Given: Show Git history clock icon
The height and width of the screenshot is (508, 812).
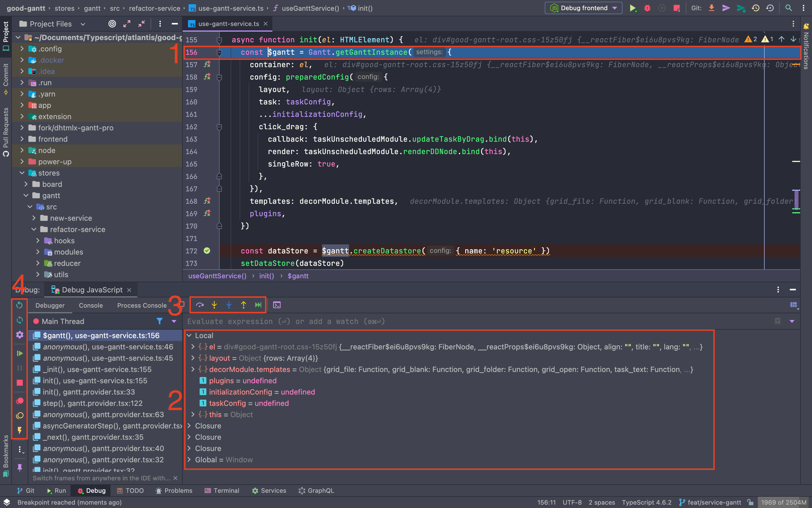Looking at the screenshot, I should (x=756, y=8).
